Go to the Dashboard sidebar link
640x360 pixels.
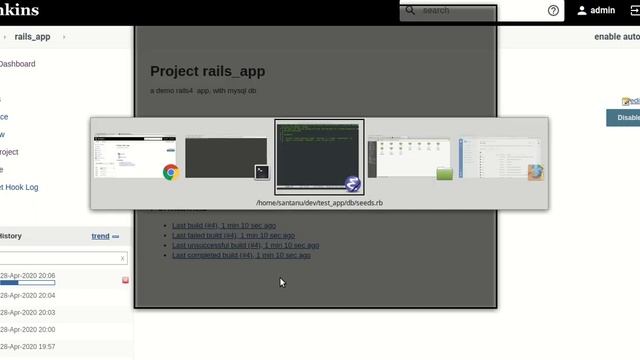17,64
